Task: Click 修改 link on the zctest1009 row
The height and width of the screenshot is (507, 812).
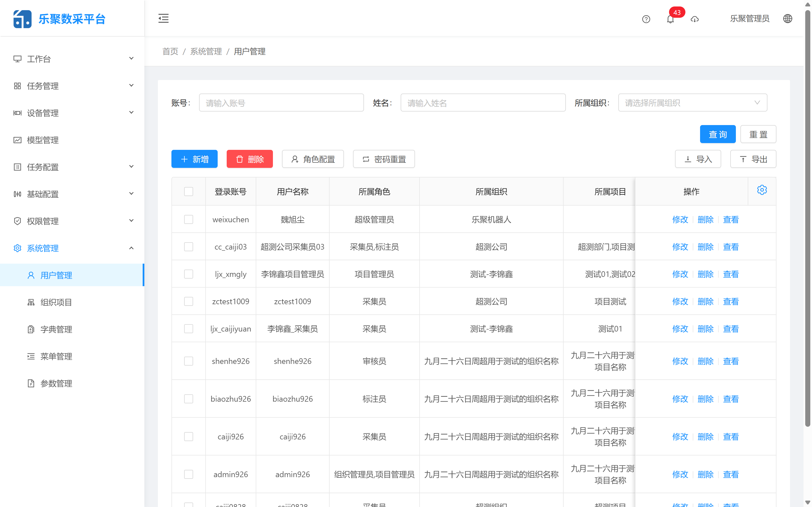Action: click(x=680, y=301)
